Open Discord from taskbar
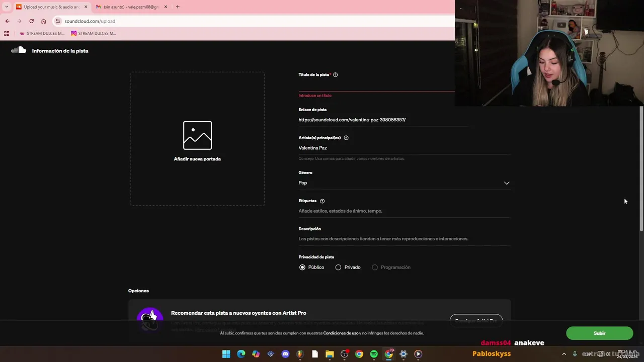The image size is (644, 362). [285, 354]
